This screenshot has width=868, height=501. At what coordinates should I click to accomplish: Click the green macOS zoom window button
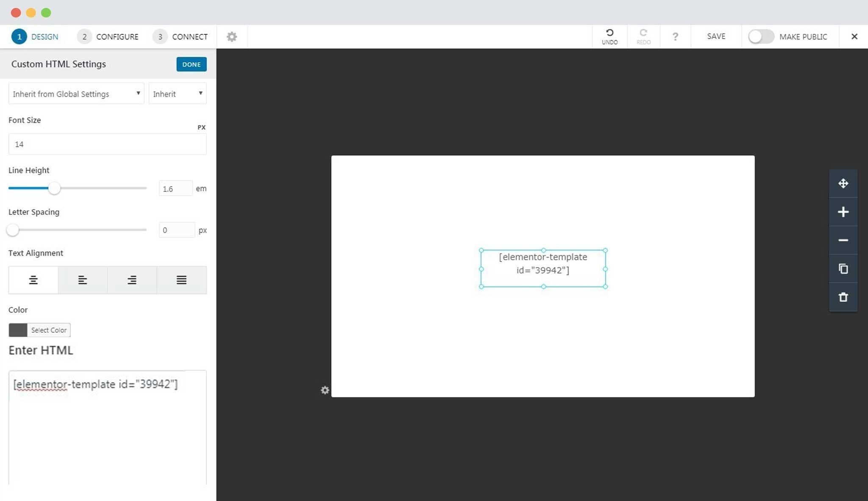[x=46, y=13]
